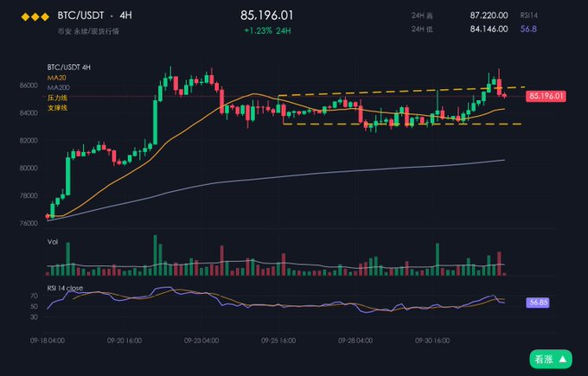Click the RSI14 value 56.8 in header
The width and height of the screenshot is (588, 376).
528,29
